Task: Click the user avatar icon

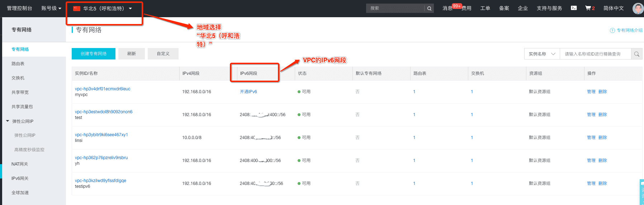Action: pyautogui.click(x=638, y=8)
